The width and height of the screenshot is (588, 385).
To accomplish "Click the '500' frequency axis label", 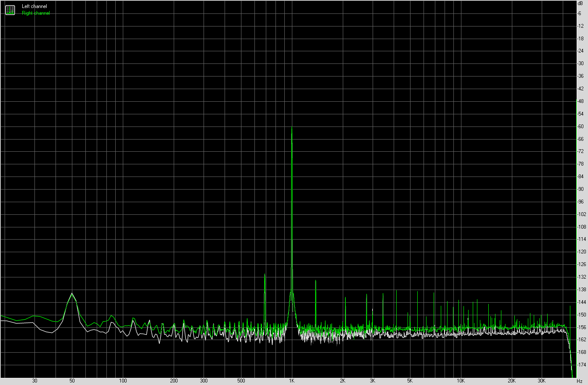I will 241,381.
